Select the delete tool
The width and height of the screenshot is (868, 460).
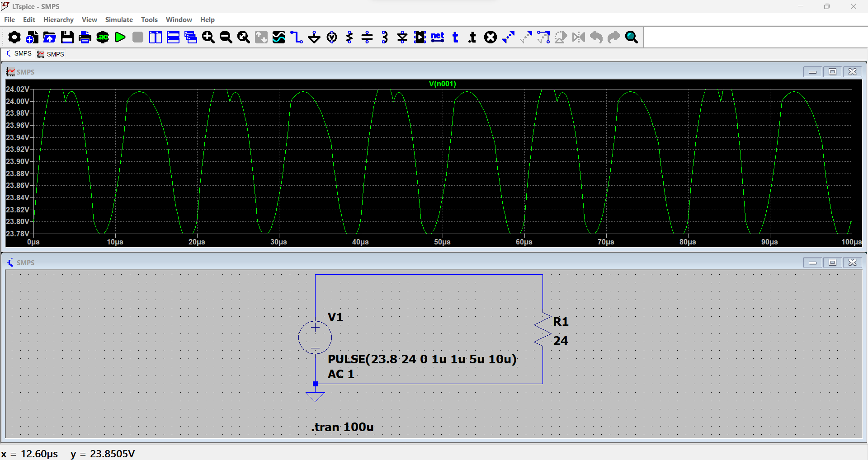click(491, 37)
